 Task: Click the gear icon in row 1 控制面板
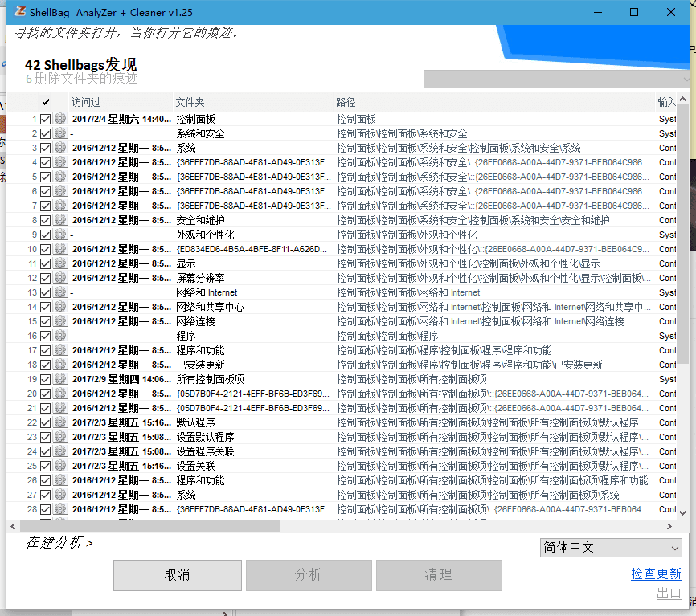(60, 119)
